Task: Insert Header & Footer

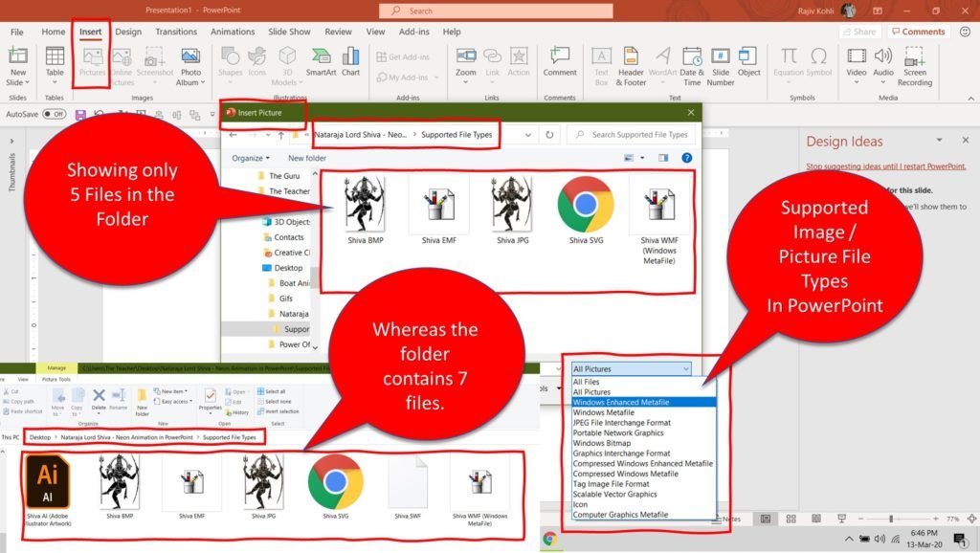Action: (x=631, y=66)
